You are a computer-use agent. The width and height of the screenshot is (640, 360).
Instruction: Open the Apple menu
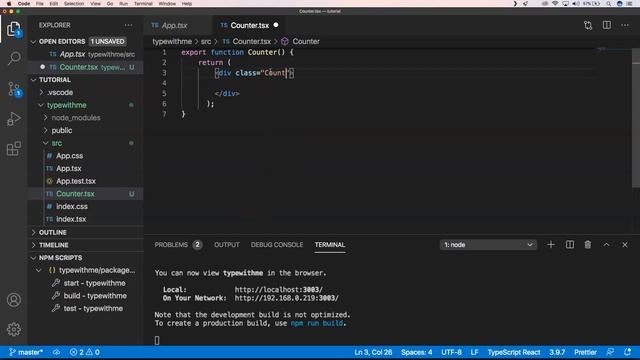(x=9, y=4)
